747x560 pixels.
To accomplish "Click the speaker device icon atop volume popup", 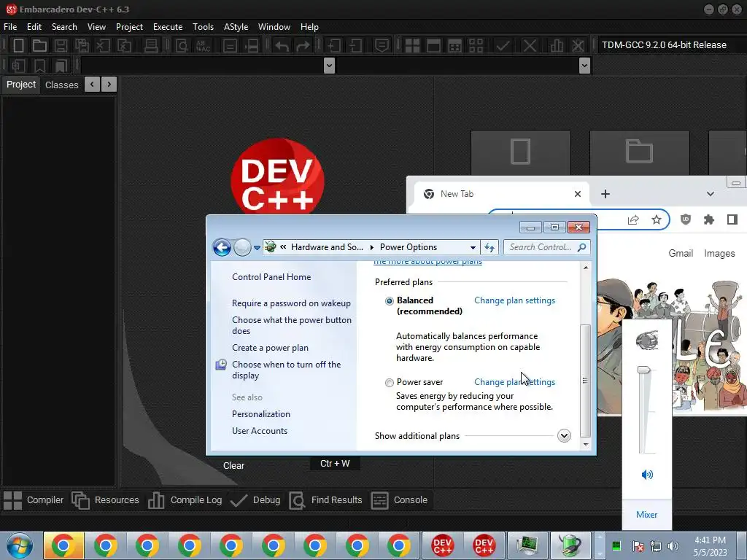I will pos(647,341).
